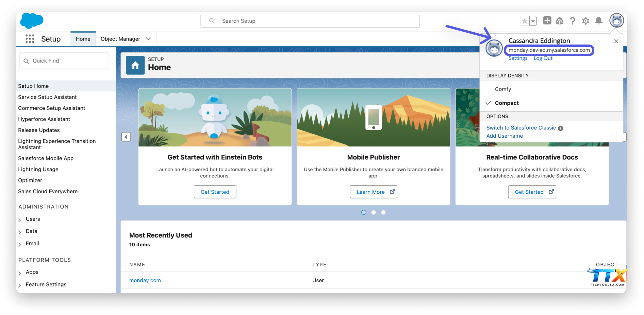644x315 pixels.
Task: Click the Cassandra Eddington name
Action: point(539,41)
